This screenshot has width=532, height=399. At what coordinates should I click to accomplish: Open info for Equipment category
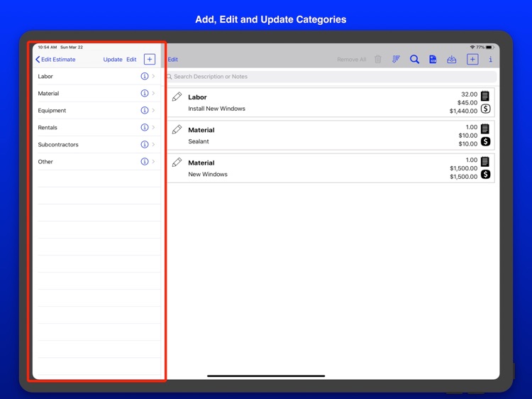(145, 110)
